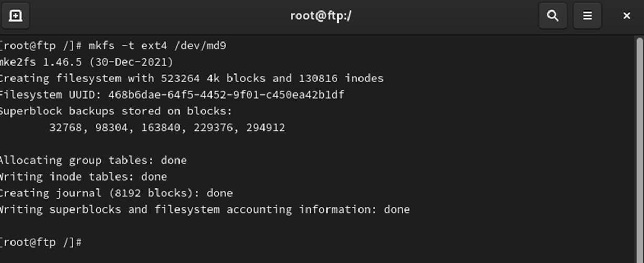Screen dimensions: 644x263
Task: Open the terminal search tool
Action: [553, 16]
